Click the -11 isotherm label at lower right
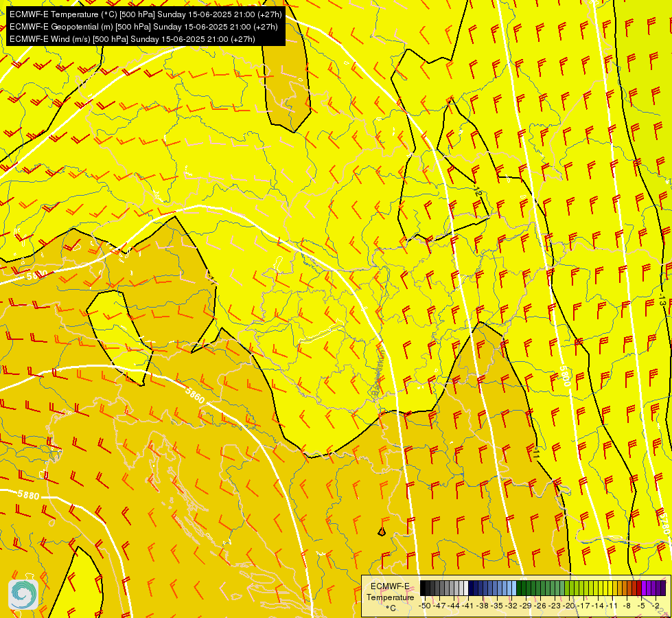Image resolution: width=672 pixels, height=618 pixels. click(x=535, y=452)
